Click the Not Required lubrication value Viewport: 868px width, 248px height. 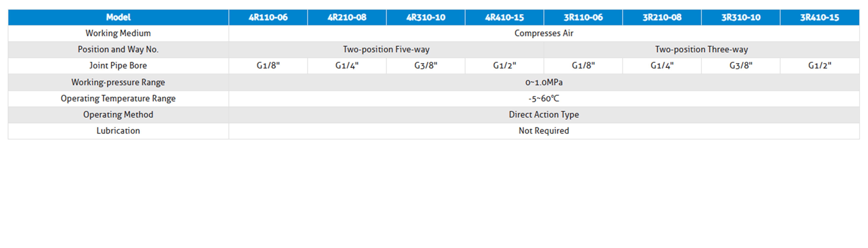544,131
